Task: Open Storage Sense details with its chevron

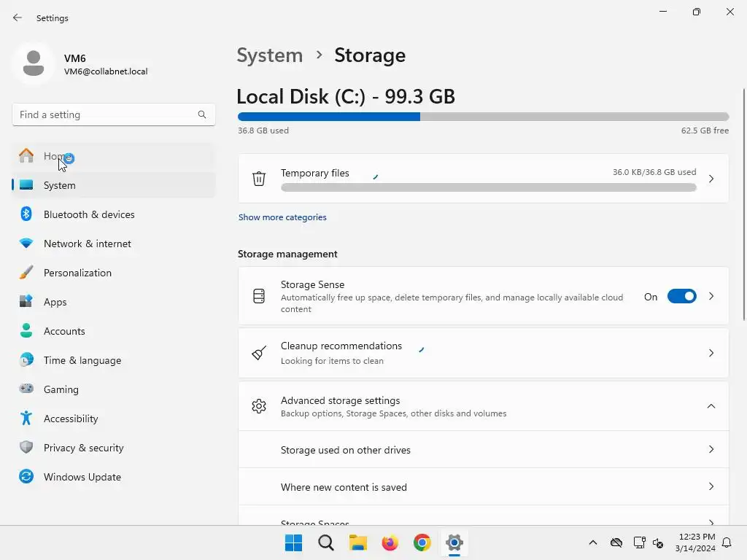Action: [x=711, y=297]
